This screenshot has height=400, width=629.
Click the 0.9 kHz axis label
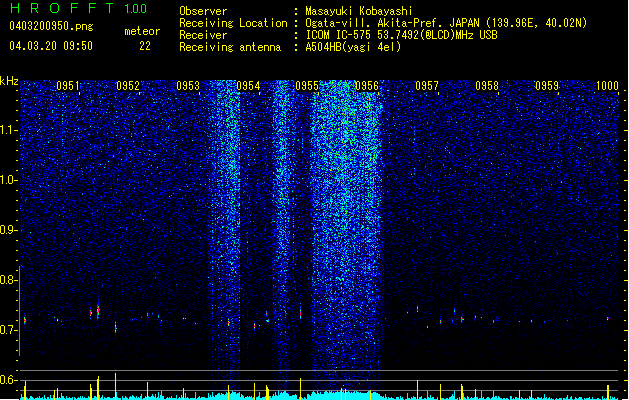(8, 230)
